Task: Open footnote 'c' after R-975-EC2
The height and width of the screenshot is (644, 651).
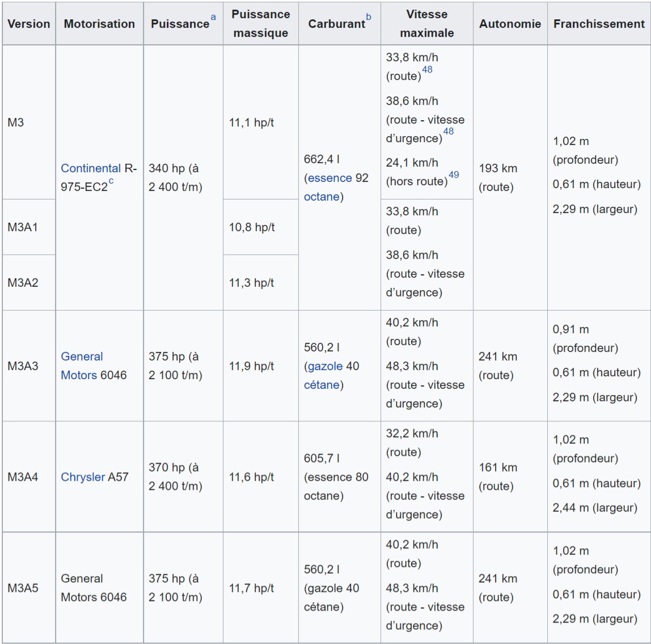Action: point(111,181)
